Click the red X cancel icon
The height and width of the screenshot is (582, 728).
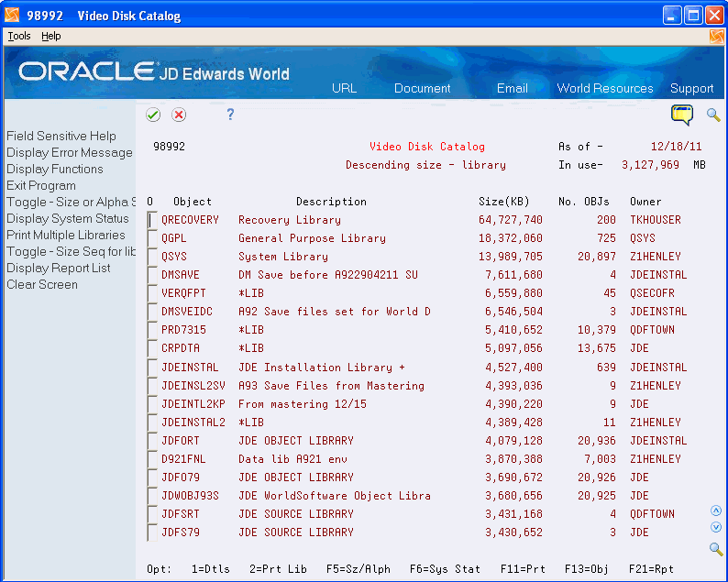pos(179,115)
